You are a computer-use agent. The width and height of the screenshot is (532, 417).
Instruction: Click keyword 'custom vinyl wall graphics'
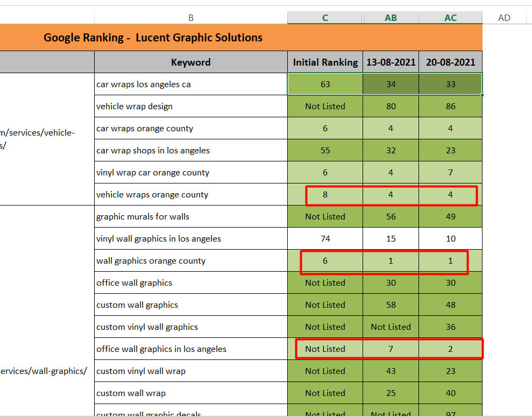click(190, 327)
